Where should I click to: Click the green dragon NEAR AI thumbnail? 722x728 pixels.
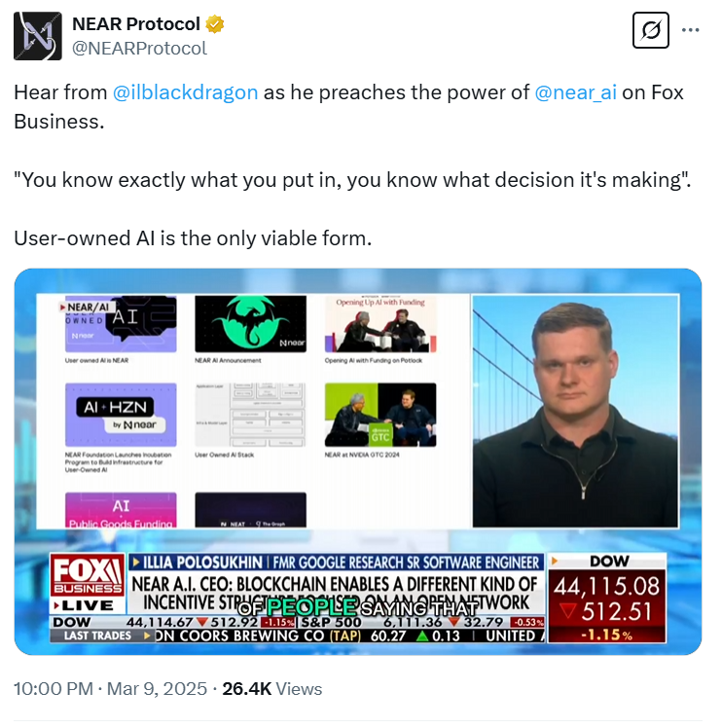pyautogui.click(x=251, y=324)
